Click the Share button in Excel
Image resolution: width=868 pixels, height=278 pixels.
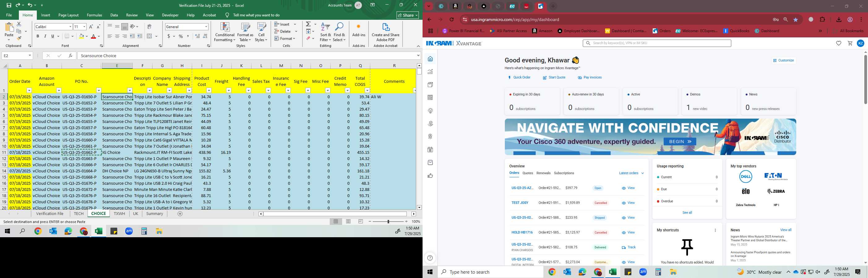408,15
